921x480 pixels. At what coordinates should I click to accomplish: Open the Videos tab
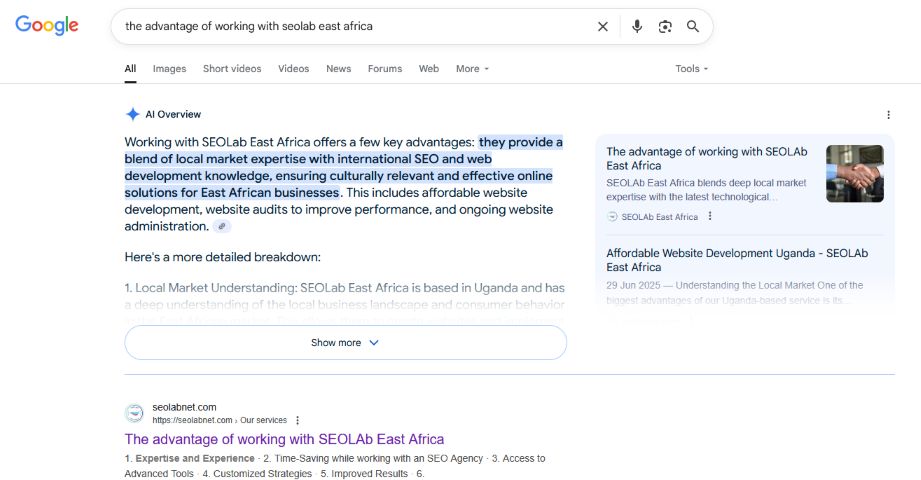coord(294,69)
